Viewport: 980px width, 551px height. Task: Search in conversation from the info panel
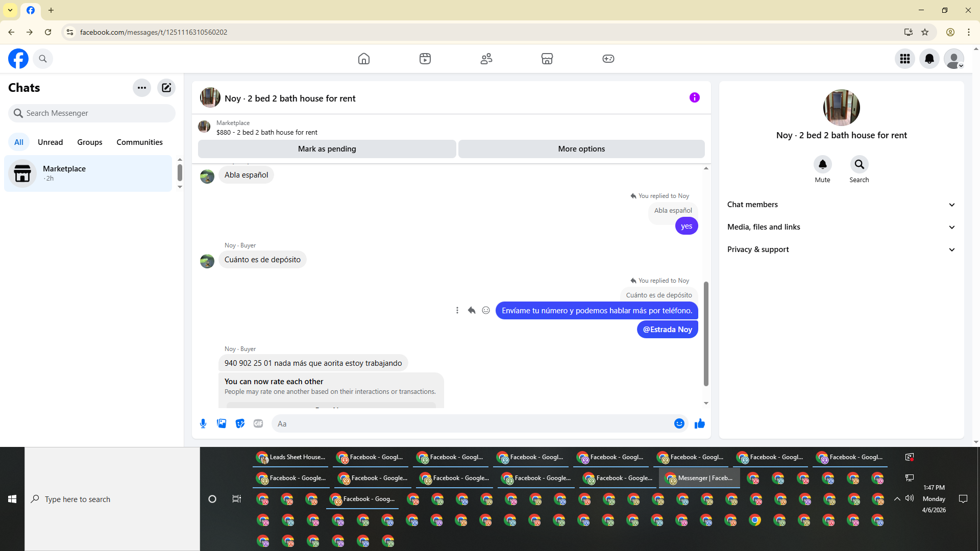[860, 164]
